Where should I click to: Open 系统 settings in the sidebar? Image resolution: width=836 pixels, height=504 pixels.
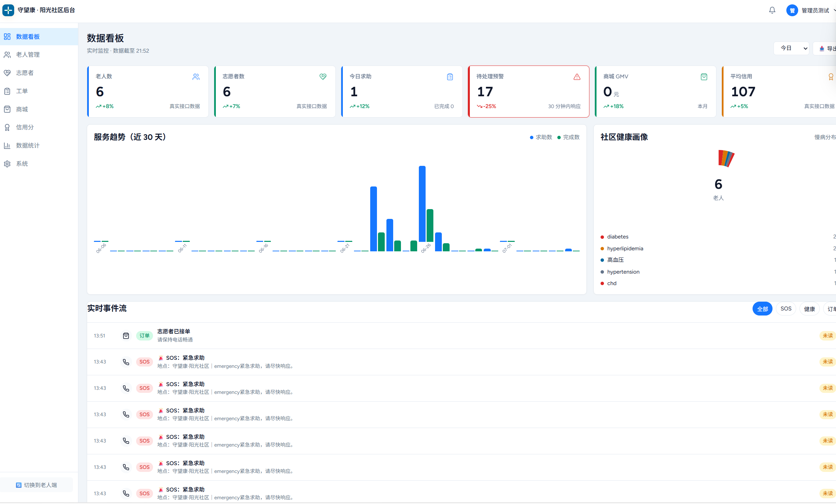coord(39,164)
